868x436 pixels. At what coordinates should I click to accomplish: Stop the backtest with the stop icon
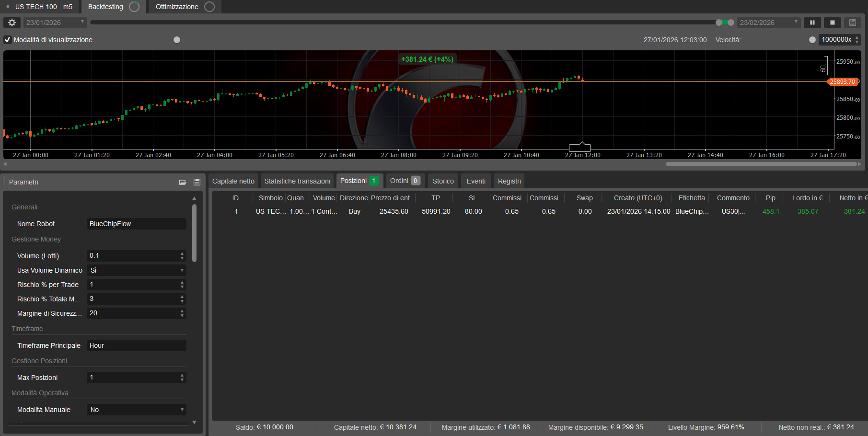click(833, 22)
